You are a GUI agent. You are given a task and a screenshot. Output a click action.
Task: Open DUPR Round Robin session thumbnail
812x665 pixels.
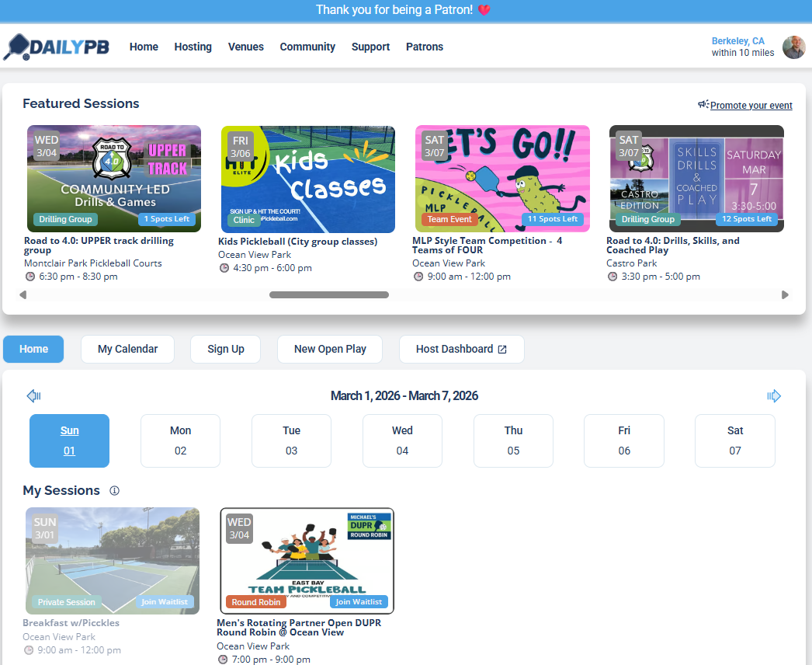coord(307,561)
